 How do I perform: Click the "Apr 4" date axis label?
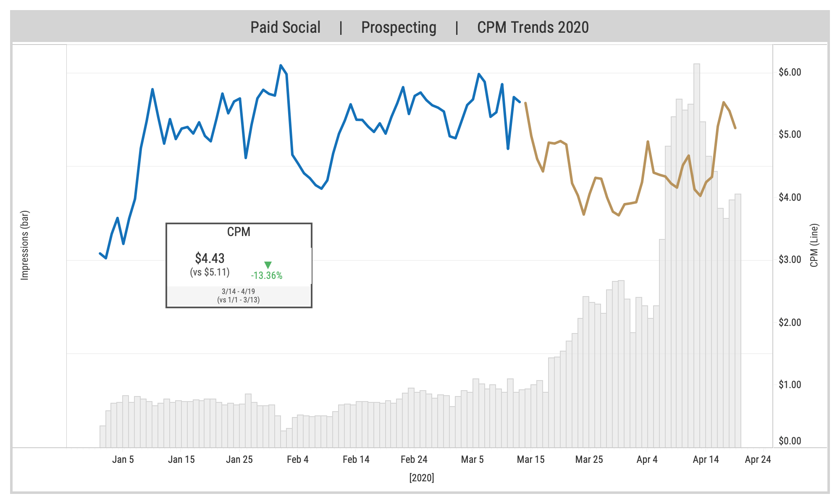coord(647,459)
